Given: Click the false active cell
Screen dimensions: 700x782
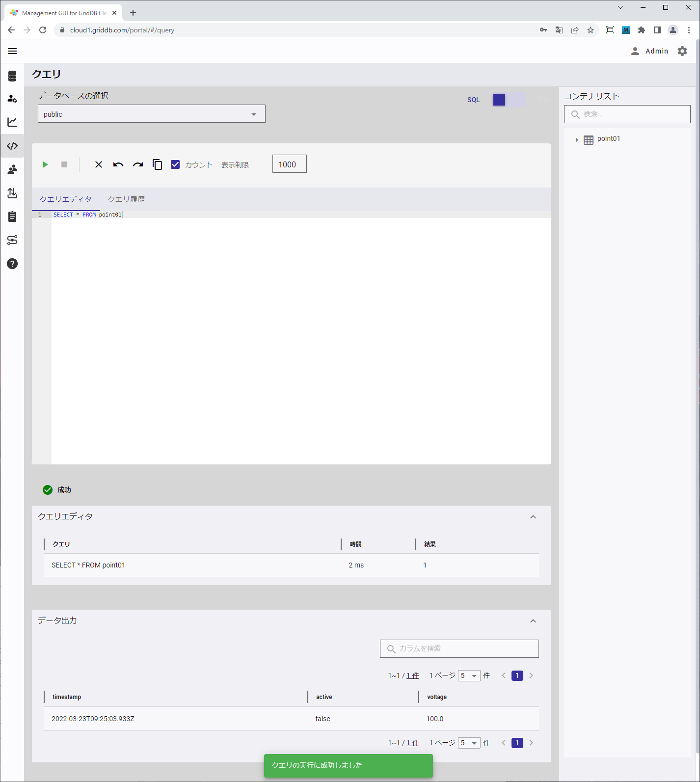Looking at the screenshot, I should pyautogui.click(x=323, y=719).
